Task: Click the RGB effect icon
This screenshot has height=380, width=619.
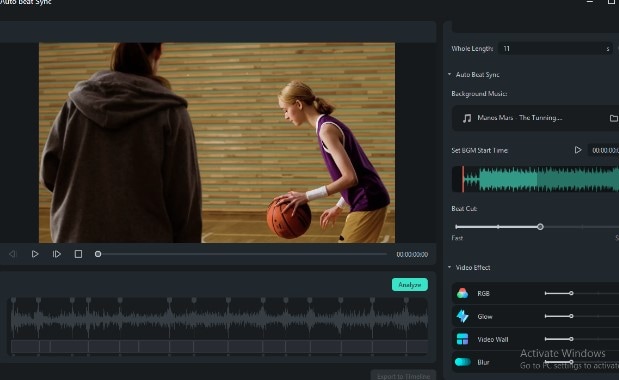Action: (x=462, y=293)
